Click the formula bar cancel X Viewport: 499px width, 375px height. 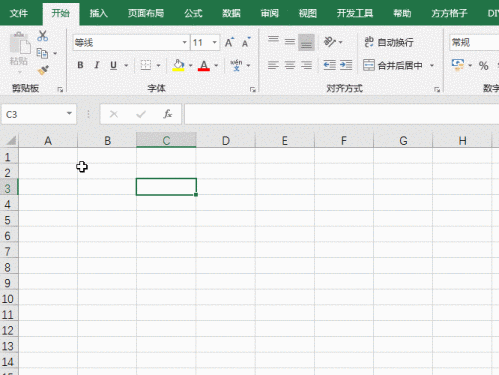pyautogui.click(x=114, y=114)
